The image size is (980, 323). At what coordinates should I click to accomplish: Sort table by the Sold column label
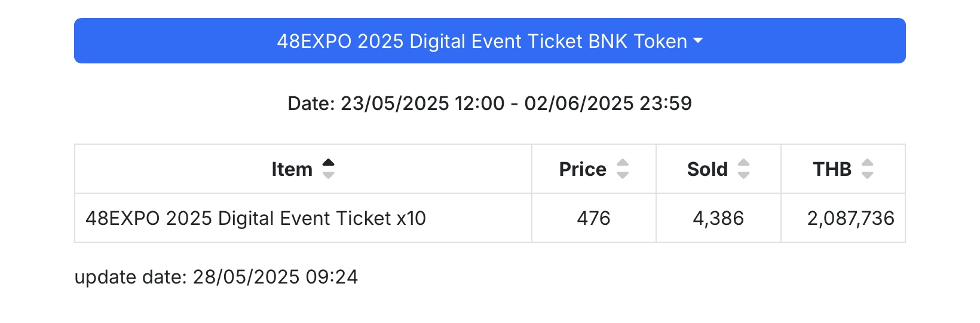pyautogui.click(x=708, y=169)
